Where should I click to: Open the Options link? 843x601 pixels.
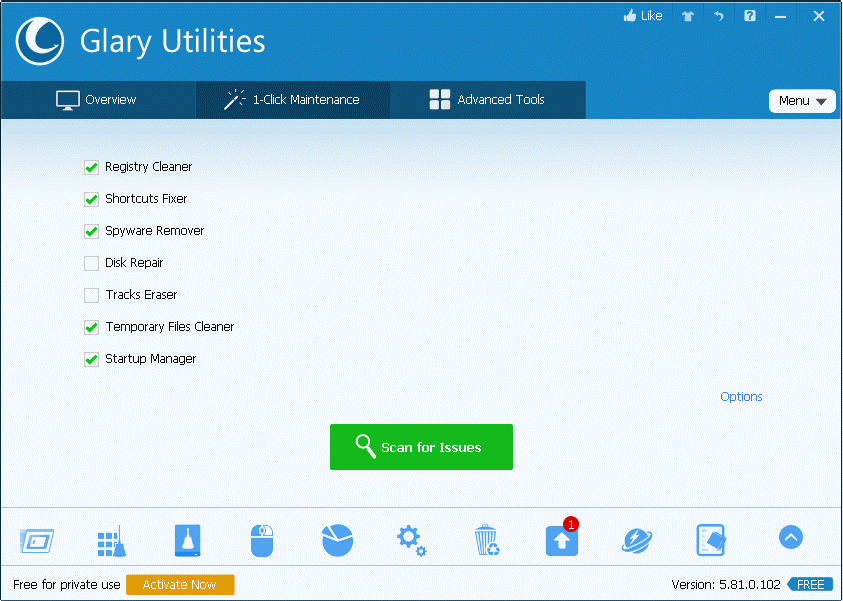pyautogui.click(x=741, y=396)
